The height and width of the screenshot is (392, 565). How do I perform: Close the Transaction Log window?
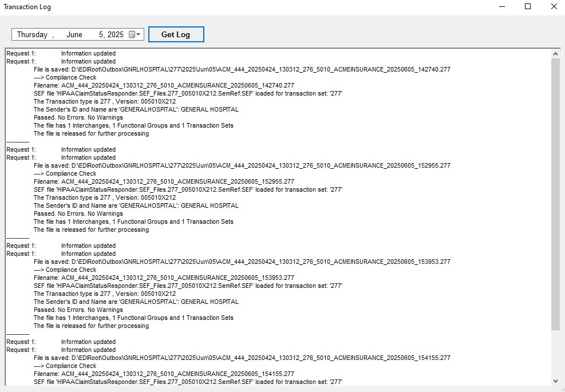(554, 6)
